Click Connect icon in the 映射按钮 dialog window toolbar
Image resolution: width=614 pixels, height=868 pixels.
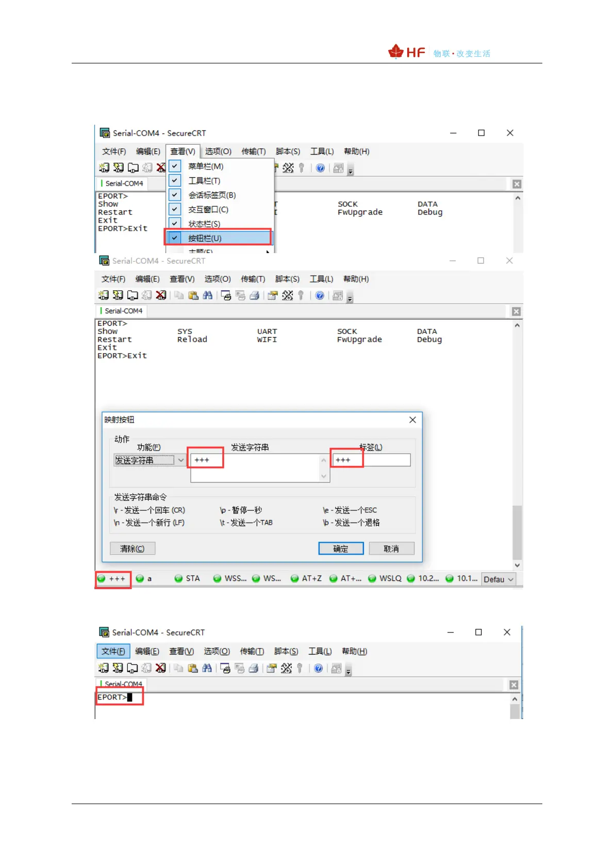point(104,295)
